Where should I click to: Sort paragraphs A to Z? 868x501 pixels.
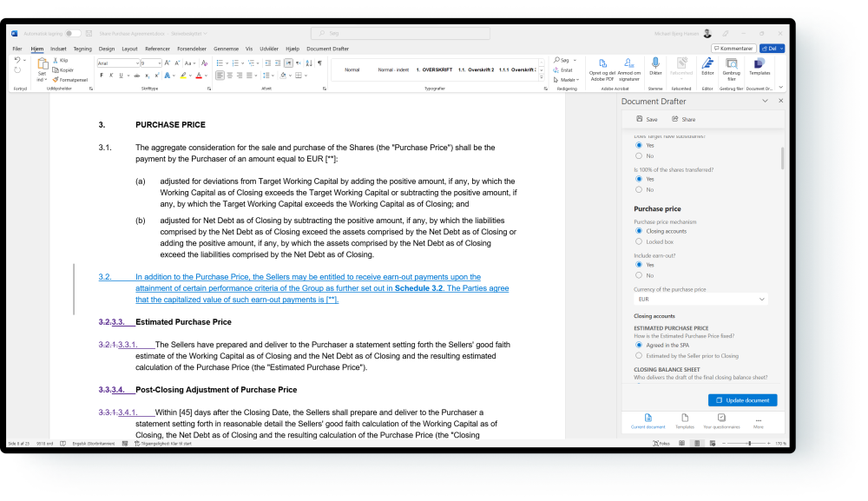pos(309,63)
